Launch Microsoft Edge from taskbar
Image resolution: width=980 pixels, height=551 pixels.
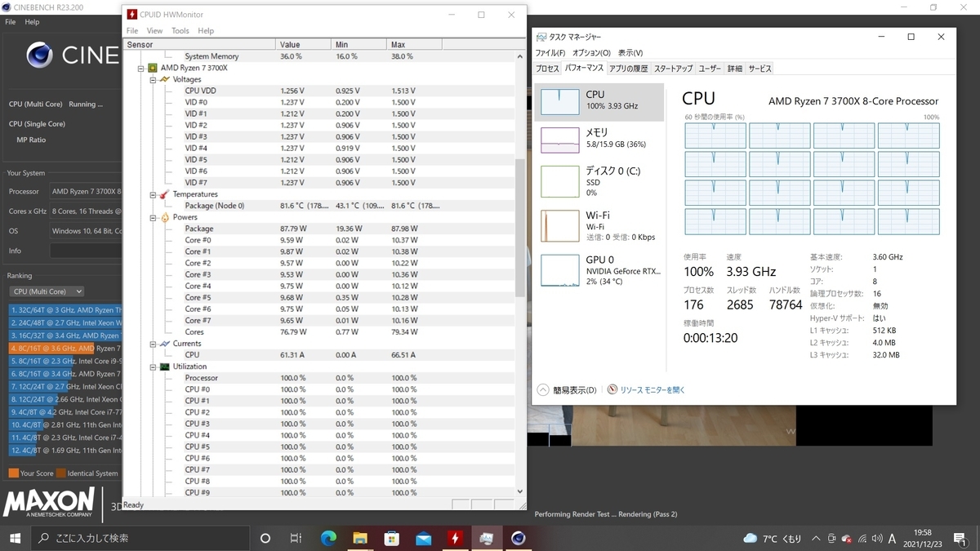click(328, 538)
